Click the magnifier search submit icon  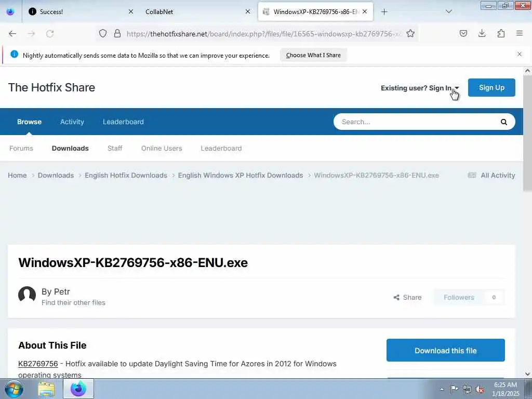(x=504, y=122)
